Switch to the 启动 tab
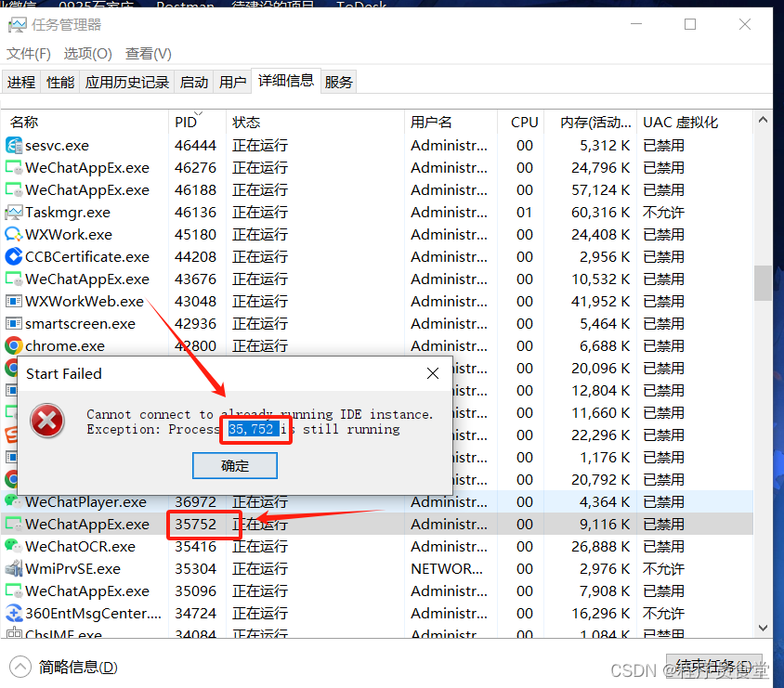The height and width of the screenshot is (688, 784). [x=194, y=82]
